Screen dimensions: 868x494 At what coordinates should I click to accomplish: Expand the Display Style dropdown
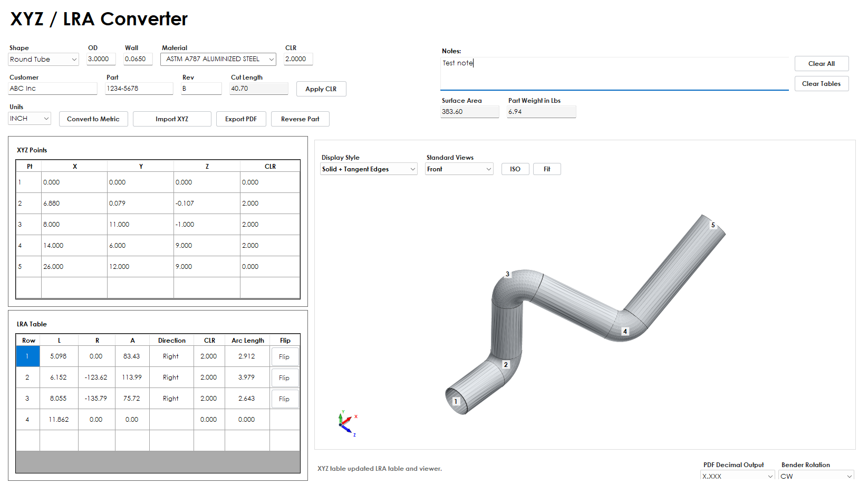(369, 169)
